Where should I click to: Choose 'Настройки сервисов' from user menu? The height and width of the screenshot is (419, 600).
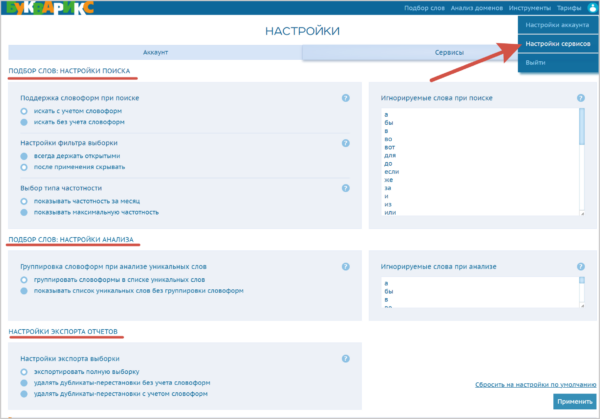558,44
